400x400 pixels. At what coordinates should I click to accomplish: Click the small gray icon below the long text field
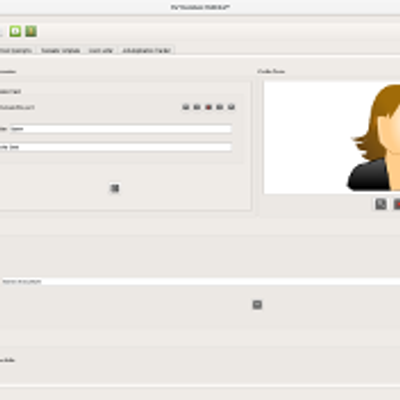coord(257,305)
